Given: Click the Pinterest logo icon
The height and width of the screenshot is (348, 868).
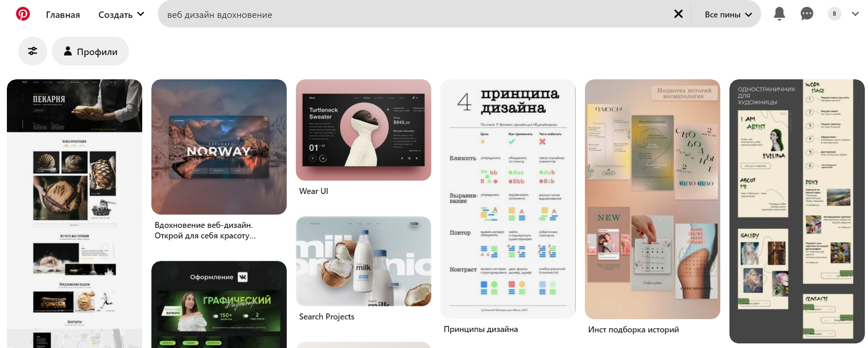Looking at the screenshot, I should pos(23,14).
